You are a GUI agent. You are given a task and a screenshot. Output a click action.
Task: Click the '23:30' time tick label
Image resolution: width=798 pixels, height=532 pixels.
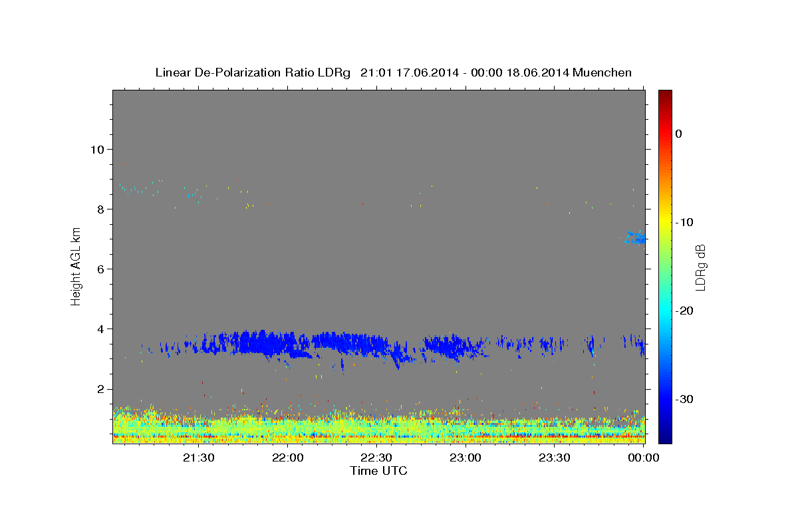click(555, 458)
